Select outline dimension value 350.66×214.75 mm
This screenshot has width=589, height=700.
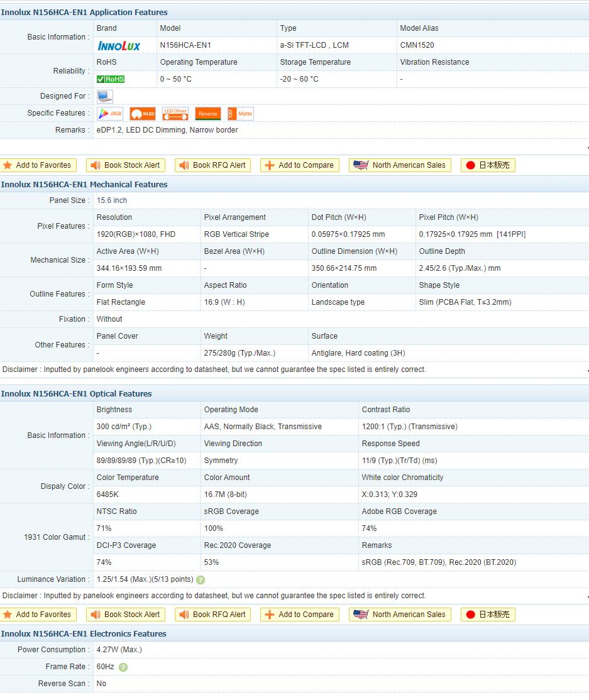click(344, 268)
